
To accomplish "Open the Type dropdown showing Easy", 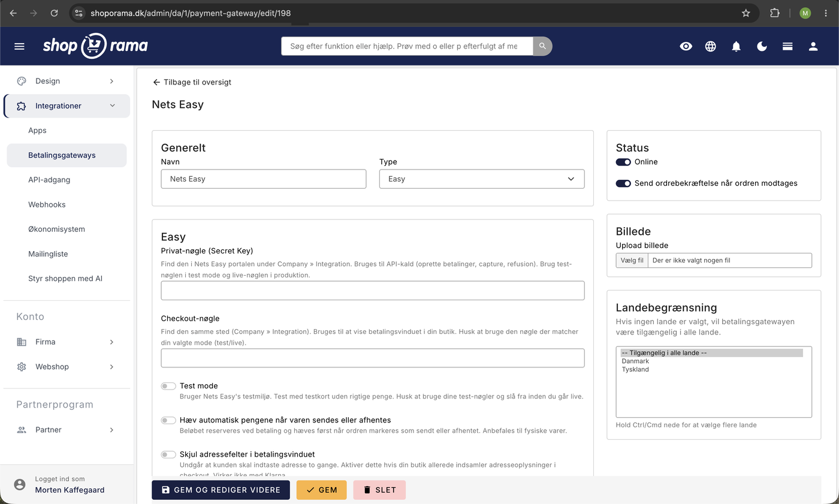I will point(482,179).
